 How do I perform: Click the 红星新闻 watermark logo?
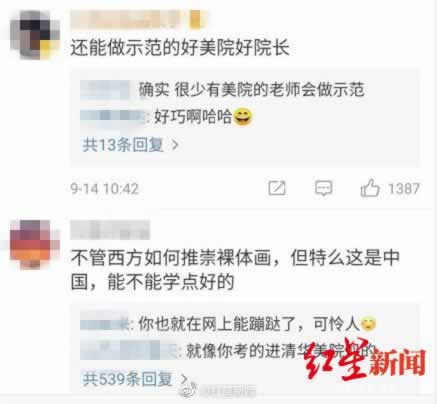point(364,361)
